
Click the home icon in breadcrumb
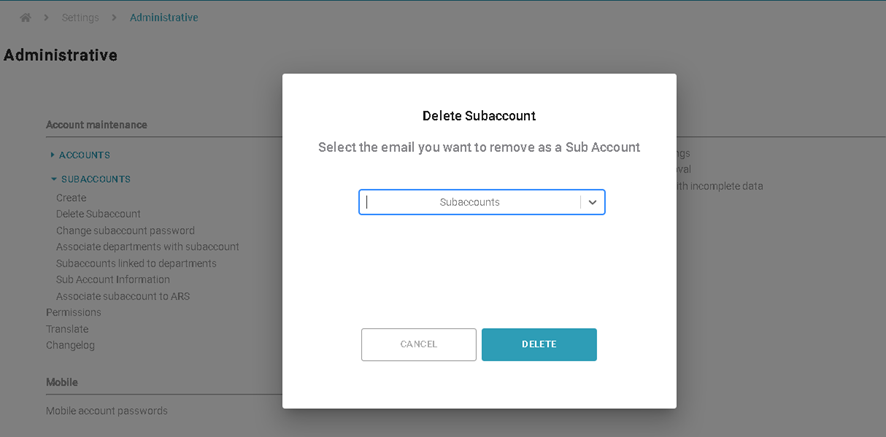[x=26, y=18]
